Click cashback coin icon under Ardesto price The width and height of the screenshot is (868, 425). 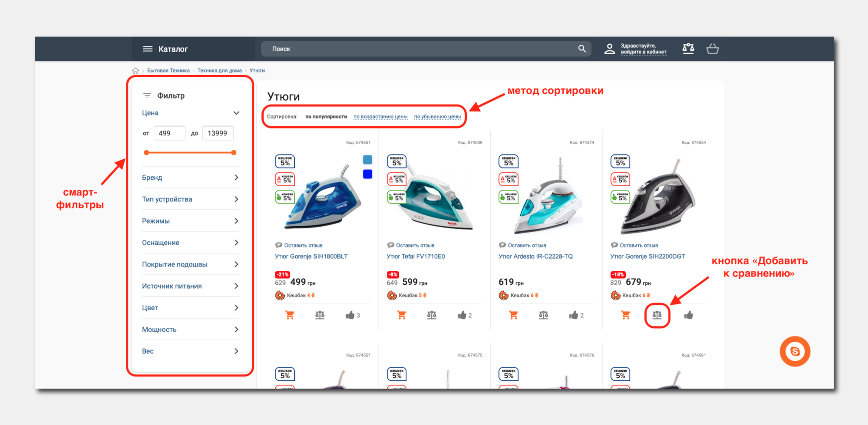tap(504, 296)
